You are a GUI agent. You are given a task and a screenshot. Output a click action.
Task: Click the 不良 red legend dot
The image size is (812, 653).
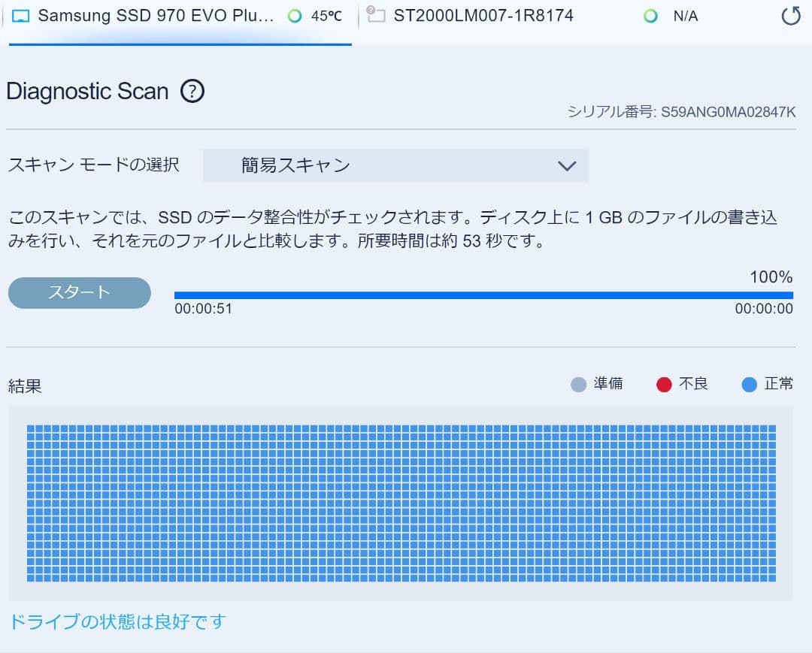[x=663, y=384]
